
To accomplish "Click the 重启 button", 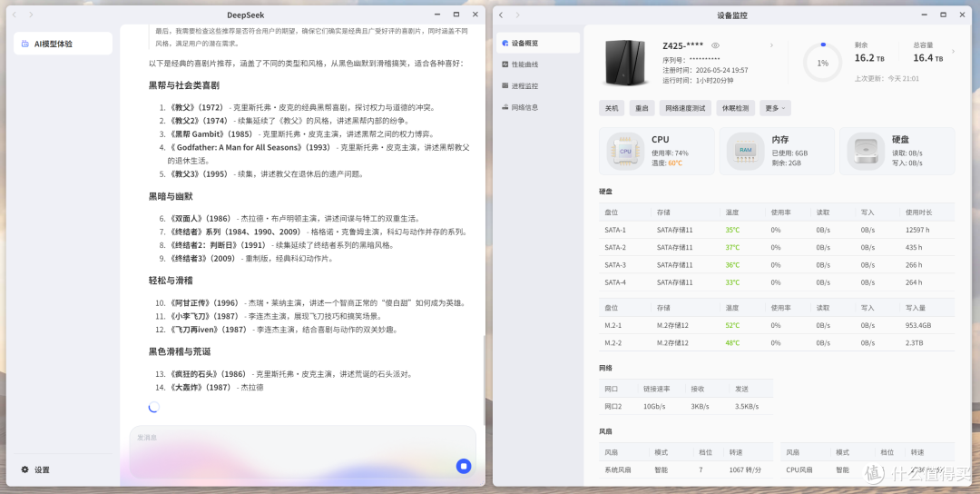I will coord(642,108).
